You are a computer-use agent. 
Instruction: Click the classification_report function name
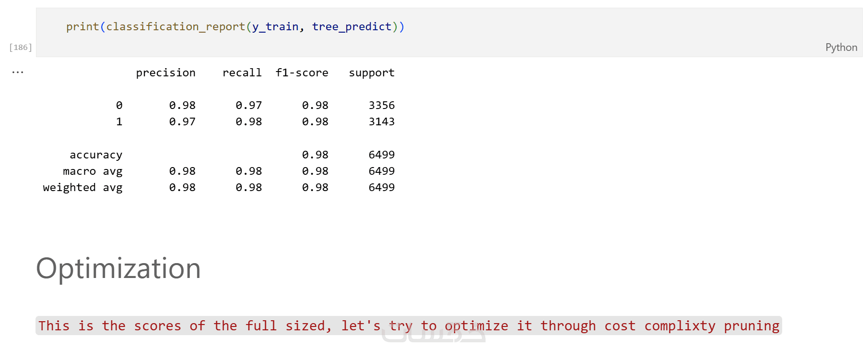click(176, 27)
